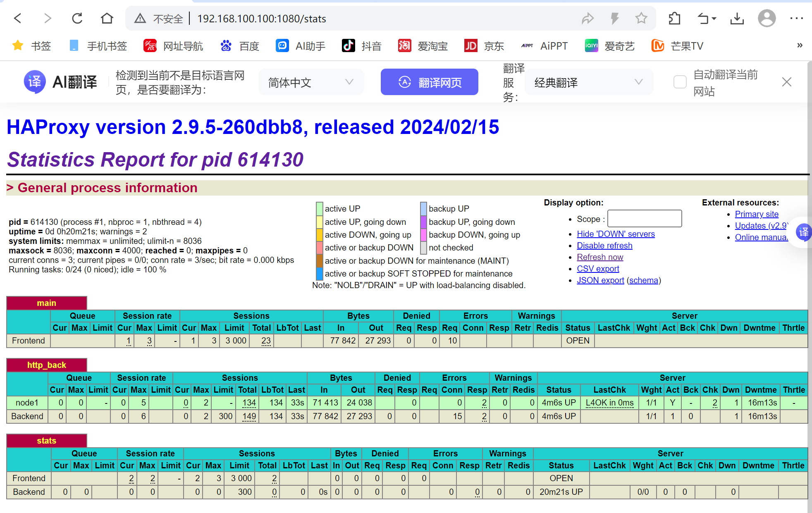Close the AI translation bar
Viewport: 812px width, 513px height.
[x=787, y=82]
